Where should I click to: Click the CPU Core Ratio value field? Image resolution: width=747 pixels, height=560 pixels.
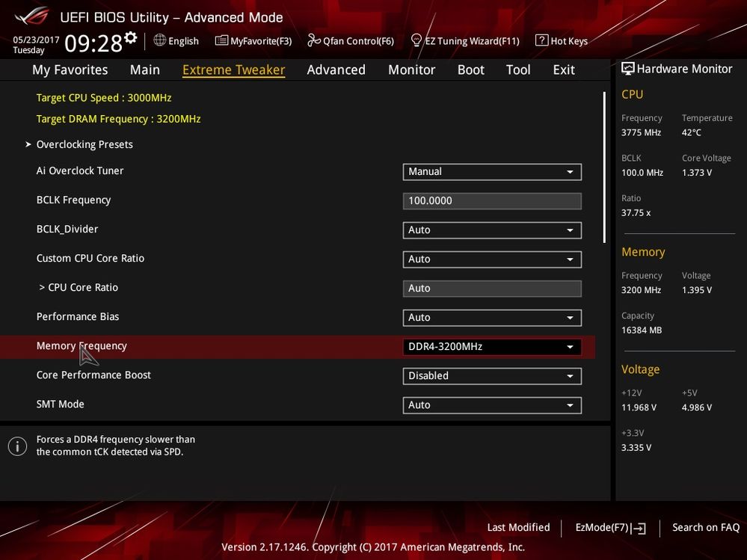(492, 288)
